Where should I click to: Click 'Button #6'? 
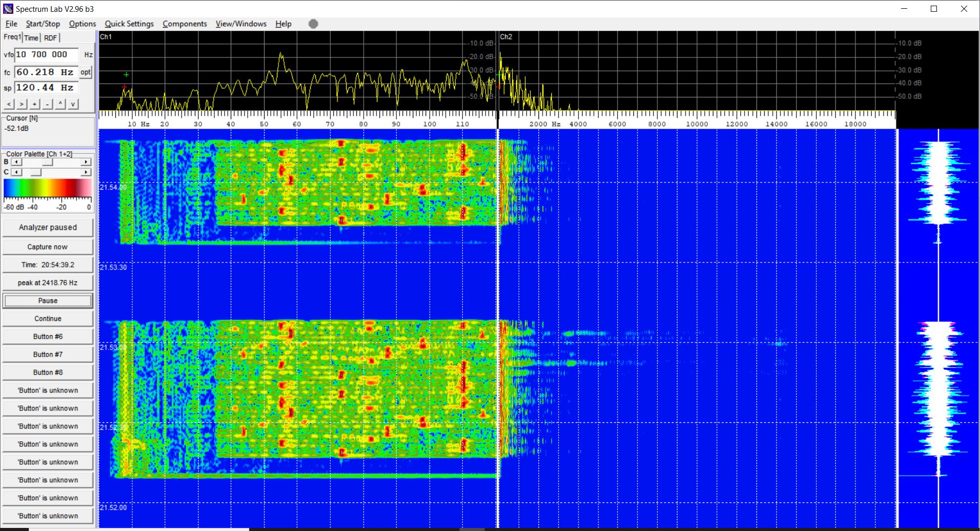[x=48, y=336]
